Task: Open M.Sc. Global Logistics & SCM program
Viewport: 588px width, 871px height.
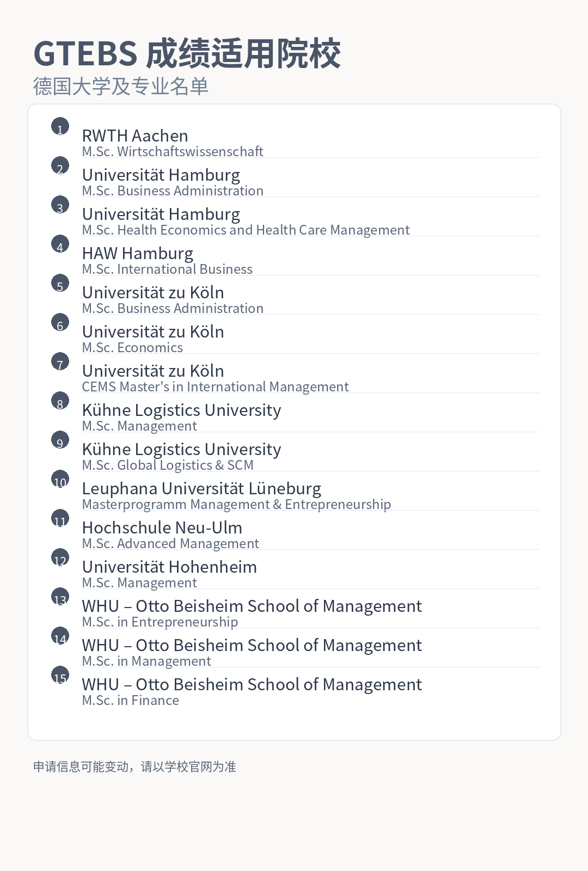Action: [x=168, y=465]
